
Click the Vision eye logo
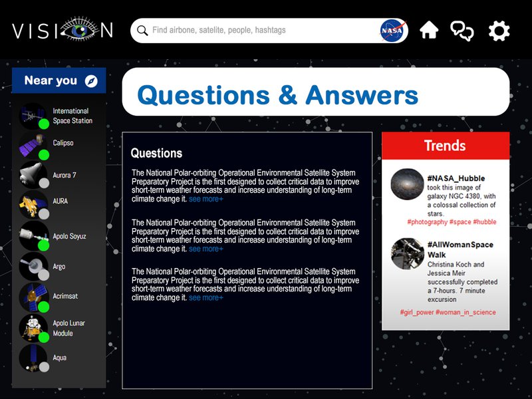pyautogui.click(x=63, y=31)
